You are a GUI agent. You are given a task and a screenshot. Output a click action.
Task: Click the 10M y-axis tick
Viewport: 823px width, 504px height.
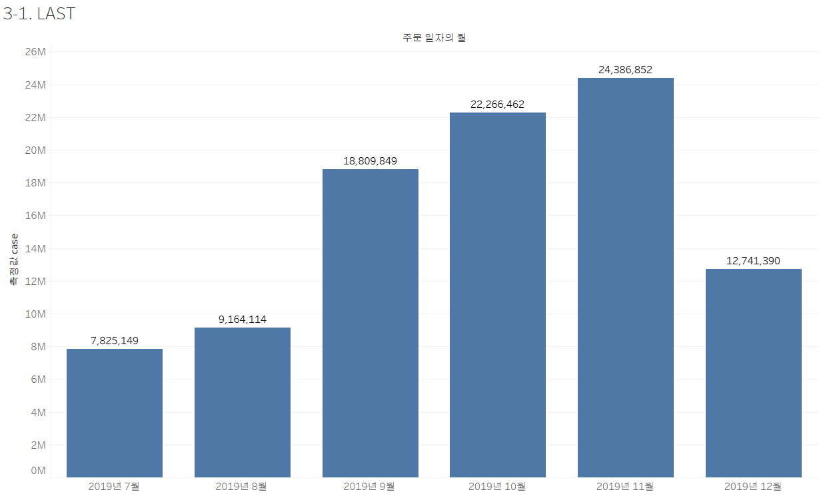(35, 314)
